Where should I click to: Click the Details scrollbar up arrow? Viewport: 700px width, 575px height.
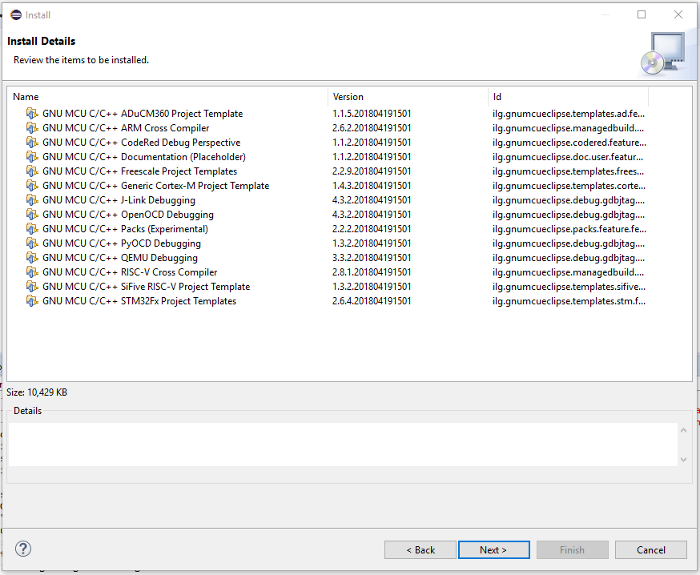683,430
